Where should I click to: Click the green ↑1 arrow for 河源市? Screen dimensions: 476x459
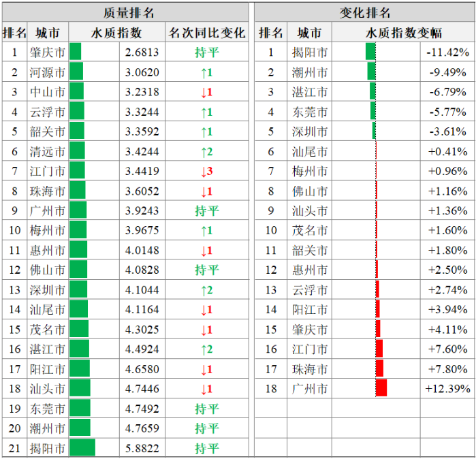[206, 72]
